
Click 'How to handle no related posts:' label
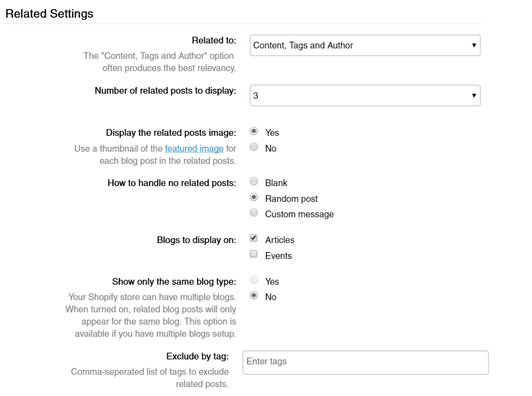point(171,183)
